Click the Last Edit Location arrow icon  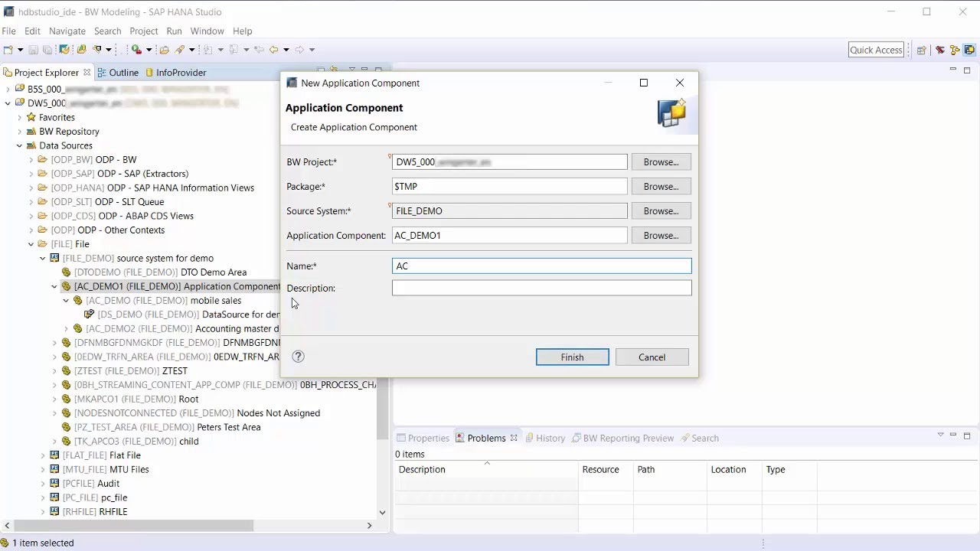click(x=259, y=50)
